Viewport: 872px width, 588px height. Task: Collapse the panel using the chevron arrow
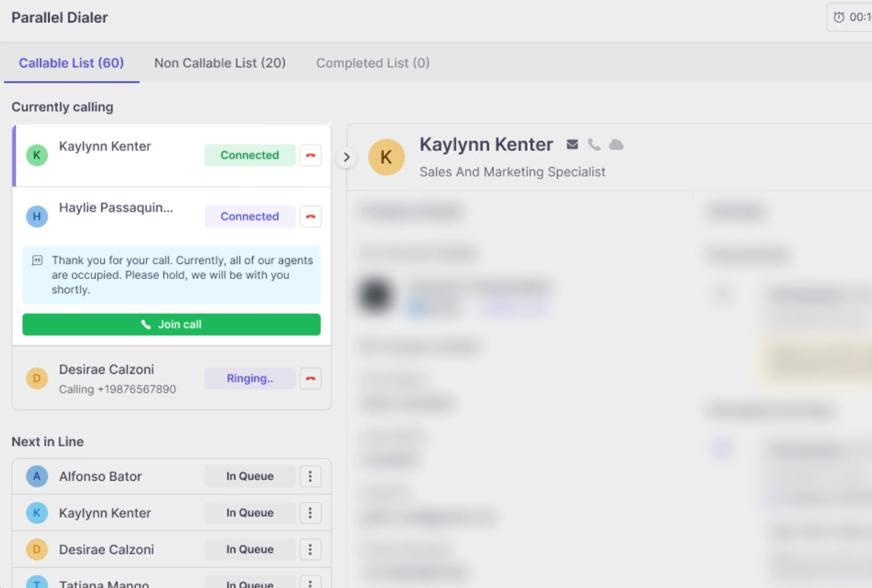click(x=346, y=157)
